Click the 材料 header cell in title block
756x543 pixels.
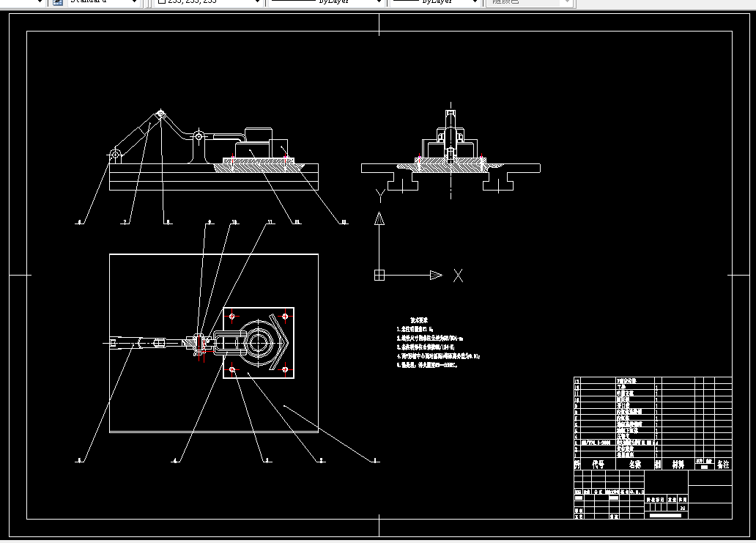point(678,465)
